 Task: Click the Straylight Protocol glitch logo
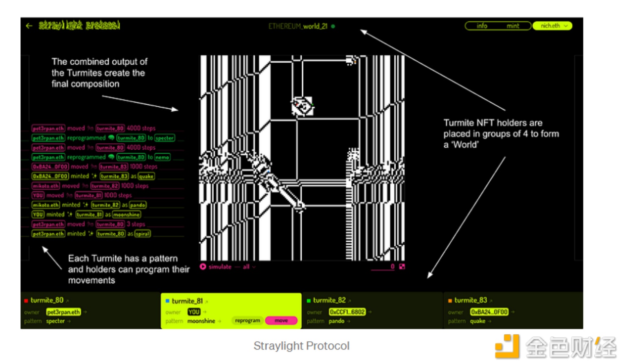[79, 26]
